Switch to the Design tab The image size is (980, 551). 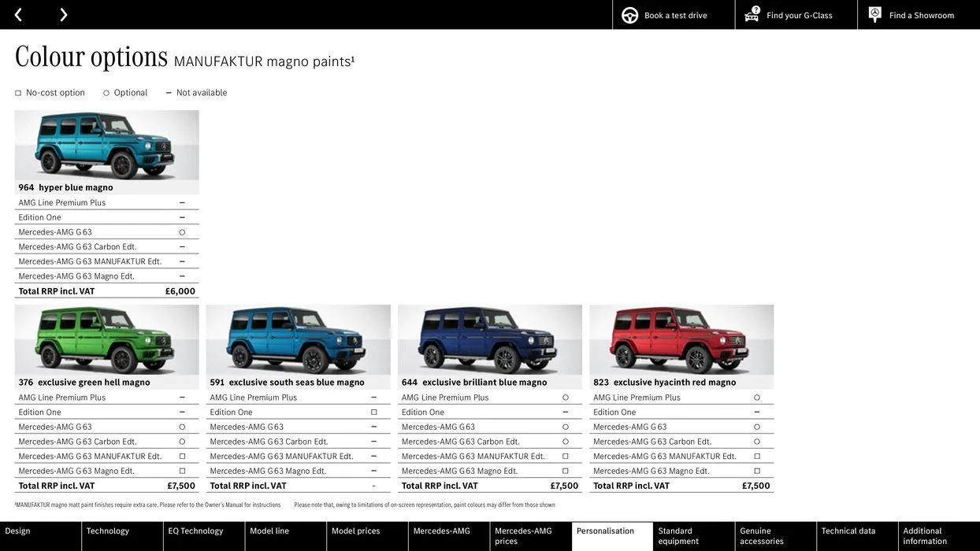pyautogui.click(x=39, y=533)
